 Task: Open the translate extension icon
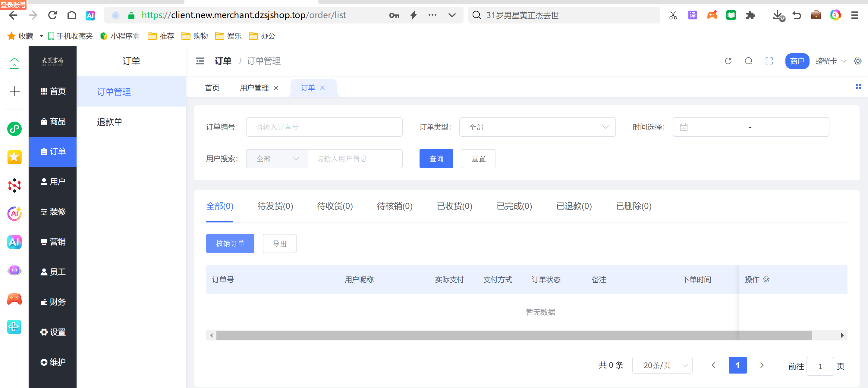(692, 15)
